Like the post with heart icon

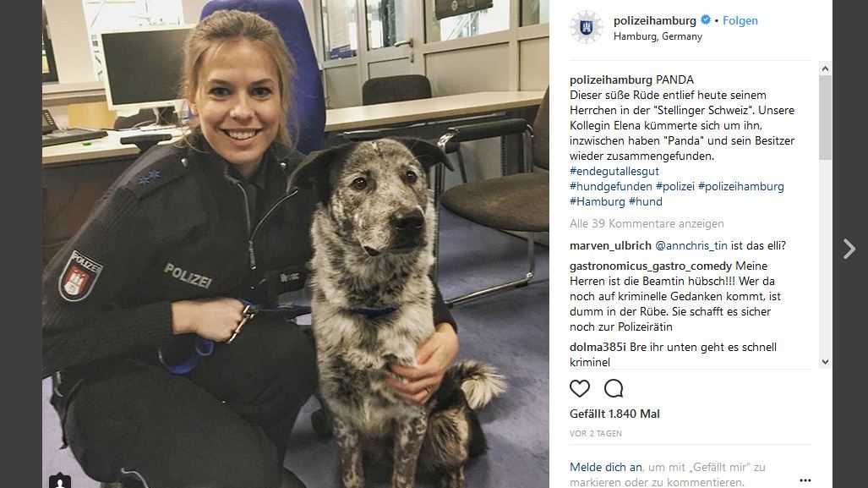pos(580,388)
